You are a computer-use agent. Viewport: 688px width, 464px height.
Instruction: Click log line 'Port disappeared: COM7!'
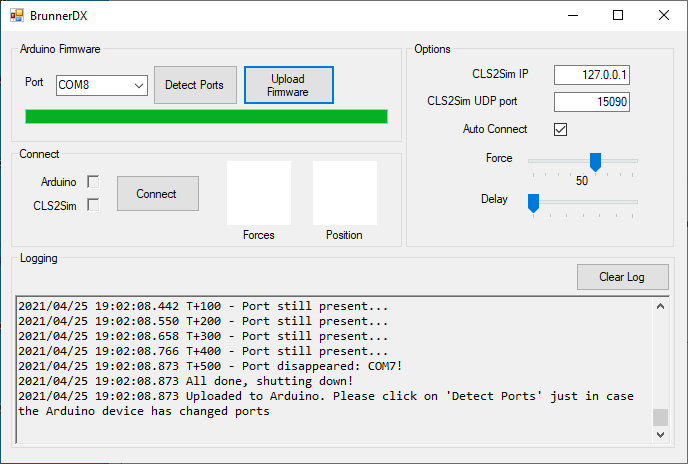pos(210,366)
